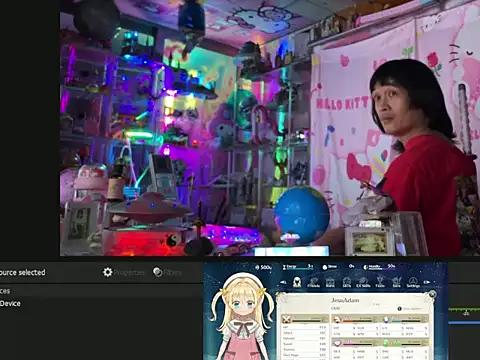Click the blue-white stat category icon

coord(386,319)
